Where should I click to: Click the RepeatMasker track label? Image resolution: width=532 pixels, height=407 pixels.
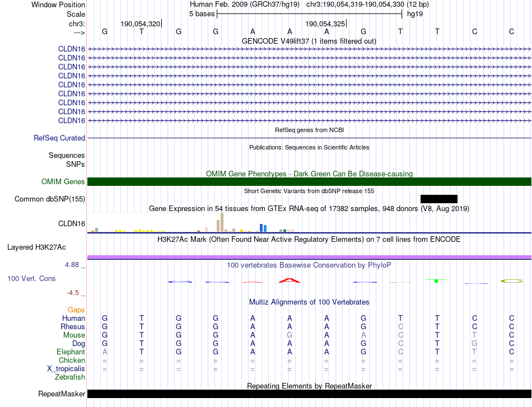click(x=62, y=394)
